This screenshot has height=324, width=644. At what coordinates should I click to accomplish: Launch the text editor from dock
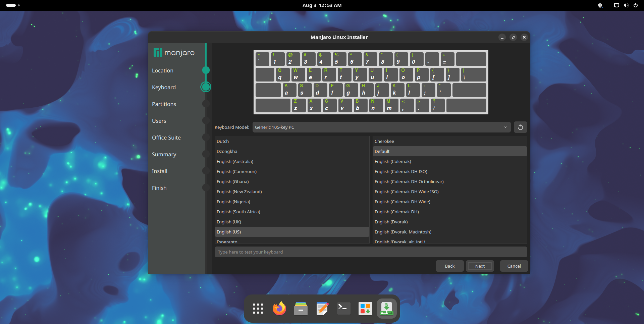(x=322, y=309)
